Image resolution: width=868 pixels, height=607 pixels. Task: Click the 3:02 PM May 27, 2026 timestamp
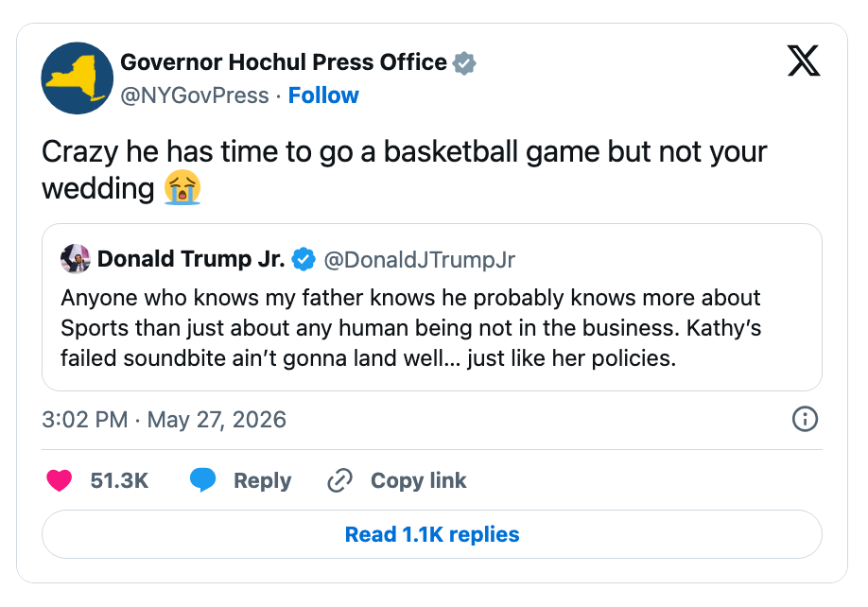[x=164, y=420]
